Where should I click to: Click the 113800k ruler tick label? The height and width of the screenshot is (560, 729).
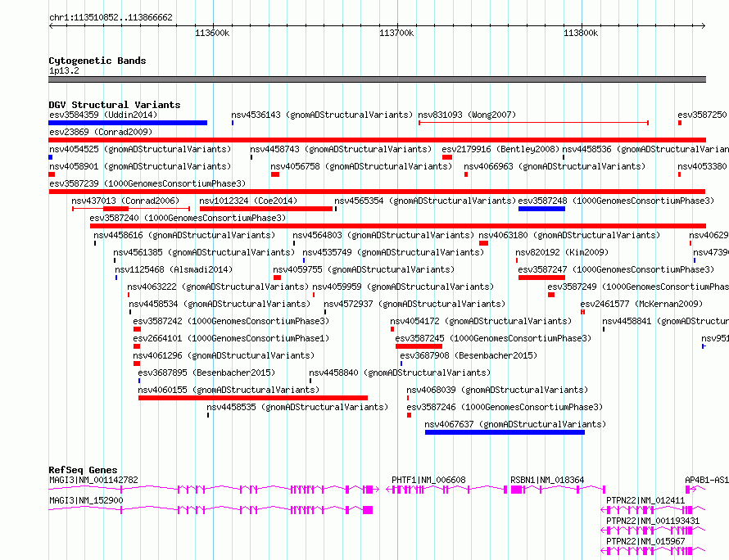click(x=581, y=33)
